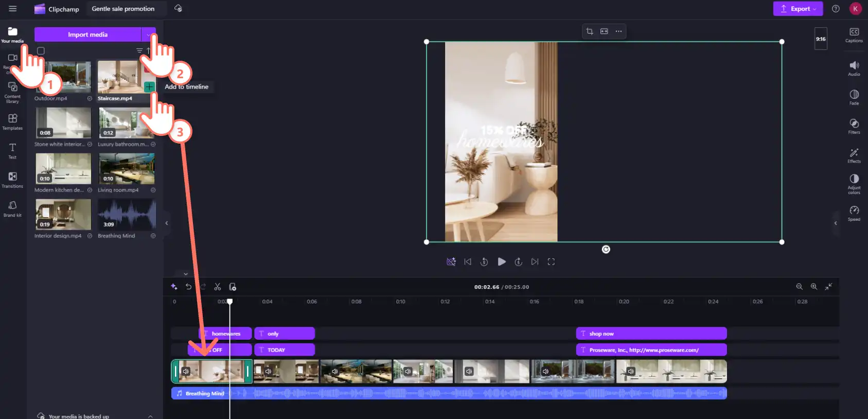The image size is (868, 419).
Task: Collapse the right property panel chevron
Action: tap(836, 223)
